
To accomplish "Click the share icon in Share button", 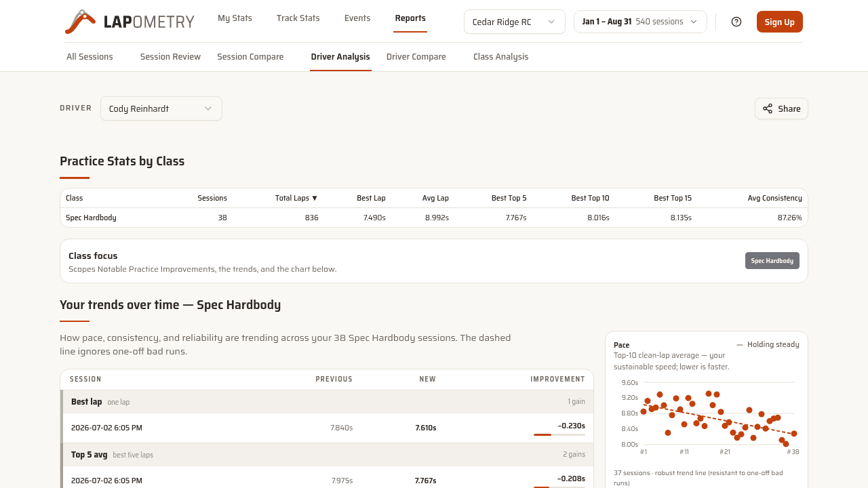I will click(768, 108).
